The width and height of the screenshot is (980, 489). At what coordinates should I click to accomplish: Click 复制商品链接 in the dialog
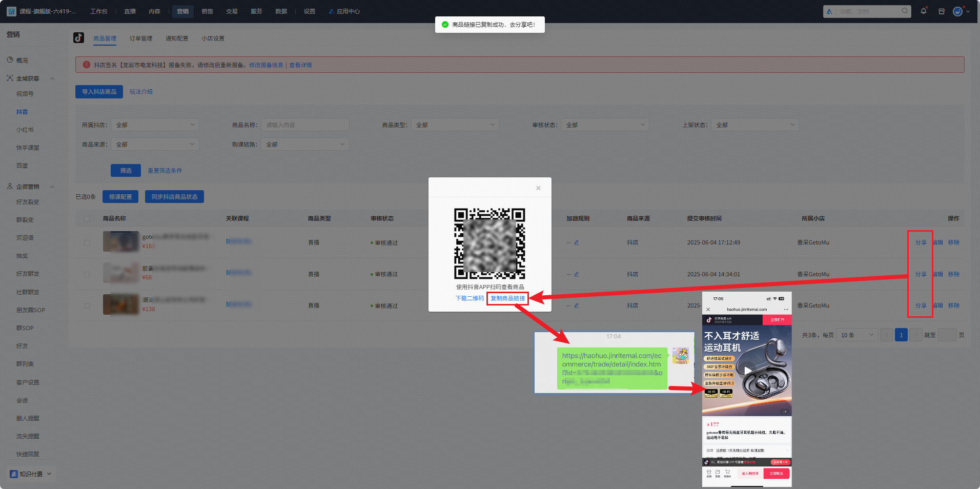click(x=507, y=298)
